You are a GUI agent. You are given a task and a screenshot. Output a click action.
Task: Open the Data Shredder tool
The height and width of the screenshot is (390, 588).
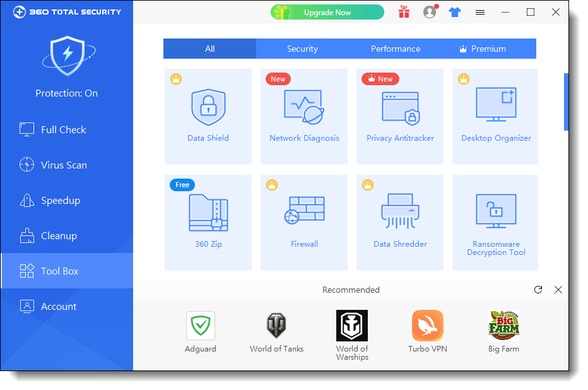click(x=400, y=223)
